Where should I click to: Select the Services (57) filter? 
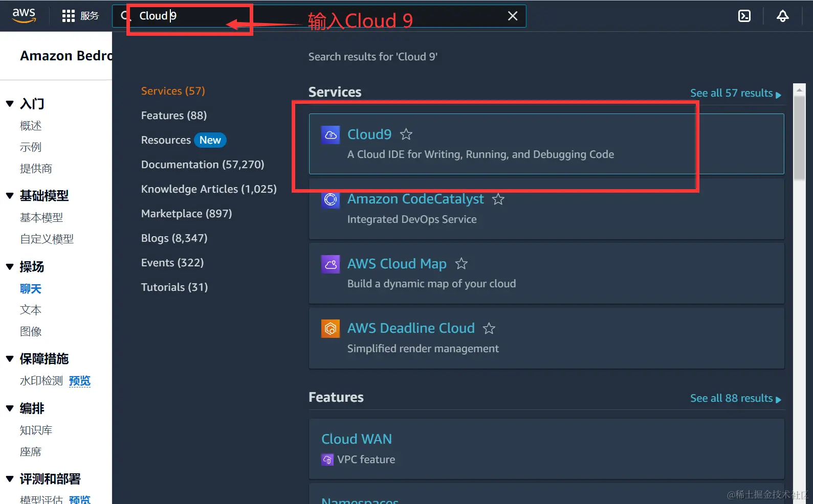pyautogui.click(x=173, y=91)
